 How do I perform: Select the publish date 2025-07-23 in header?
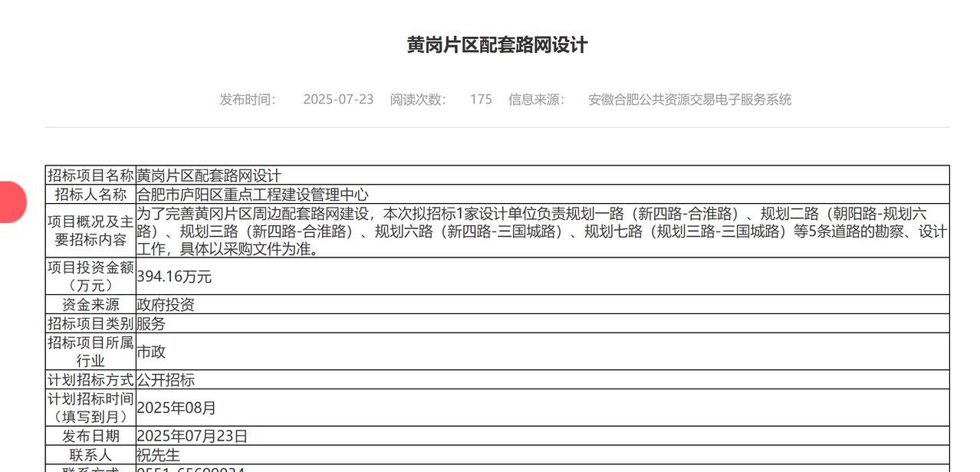coord(338,100)
